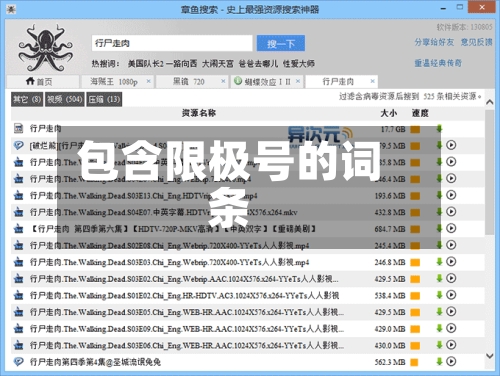Click the video icon of S03E03 row
The height and width of the screenshot is (376, 500).
point(19,262)
